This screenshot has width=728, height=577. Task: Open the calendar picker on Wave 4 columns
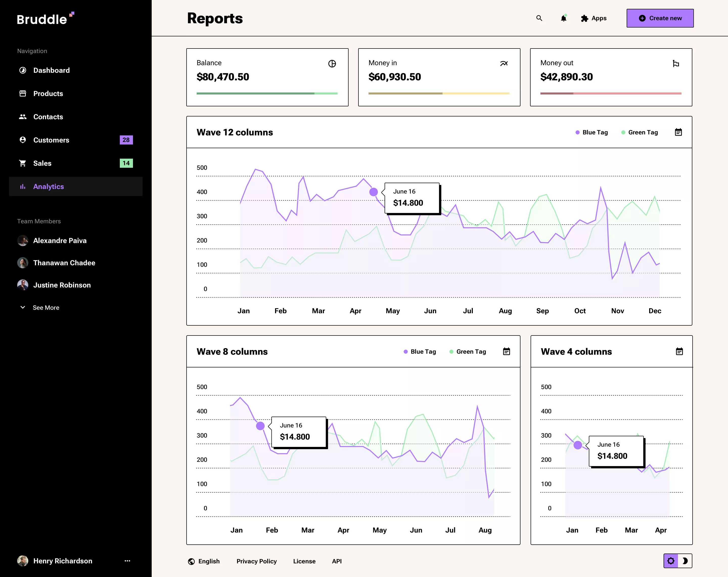pyautogui.click(x=679, y=351)
